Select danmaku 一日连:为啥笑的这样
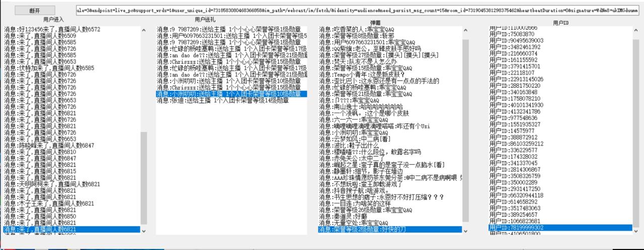The height and width of the screenshot is (250, 644). coord(390,204)
